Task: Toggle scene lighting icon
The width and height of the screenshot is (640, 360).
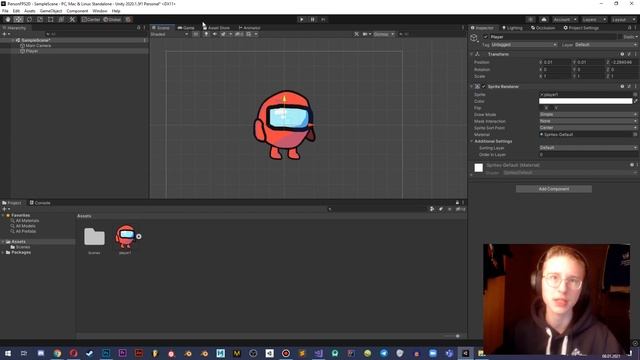Action: click(206, 34)
